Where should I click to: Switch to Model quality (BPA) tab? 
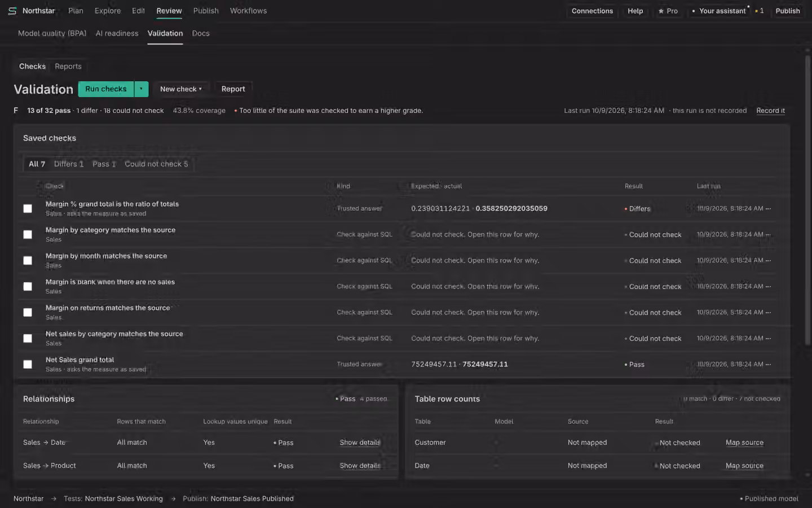[52, 33]
